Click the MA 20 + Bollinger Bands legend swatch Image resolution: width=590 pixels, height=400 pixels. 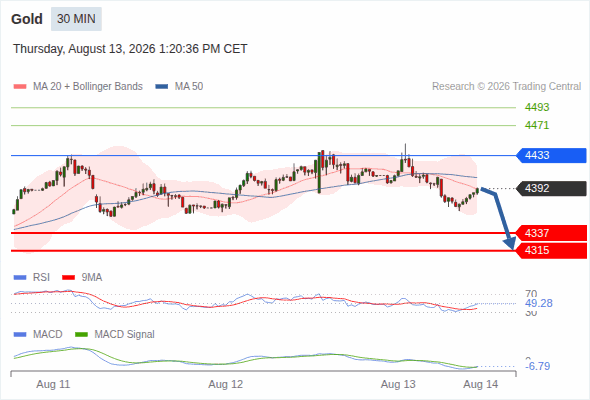point(20,87)
